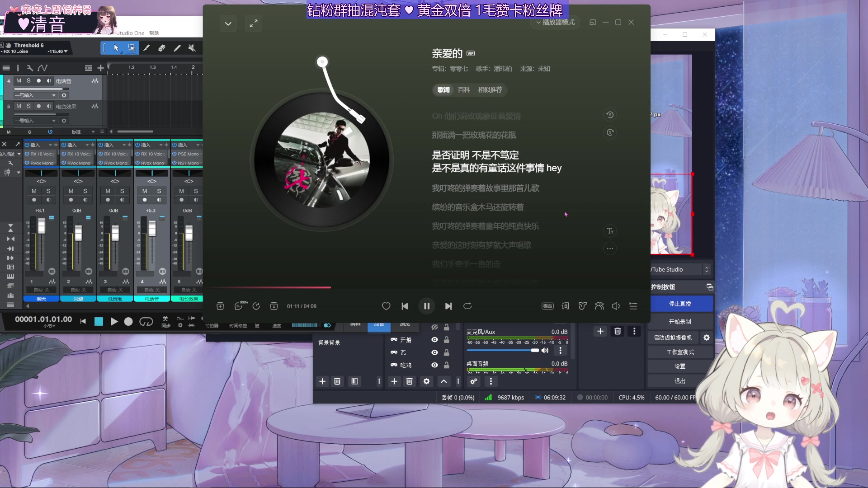Open the automation curve icon above track list
868x488 pixels.
click(x=42, y=68)
